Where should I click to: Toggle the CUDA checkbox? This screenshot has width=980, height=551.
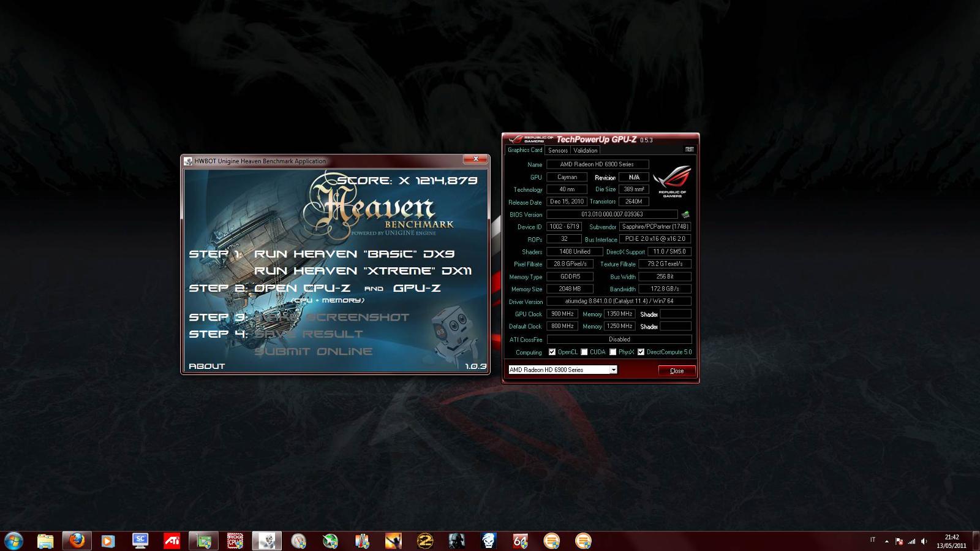point(584,352)
